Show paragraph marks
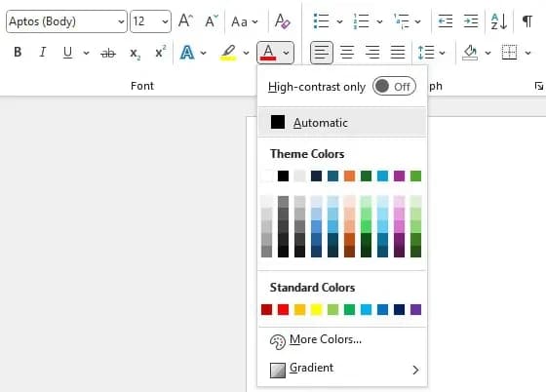The width and height of the screenshot is (546, 392). 527,21
